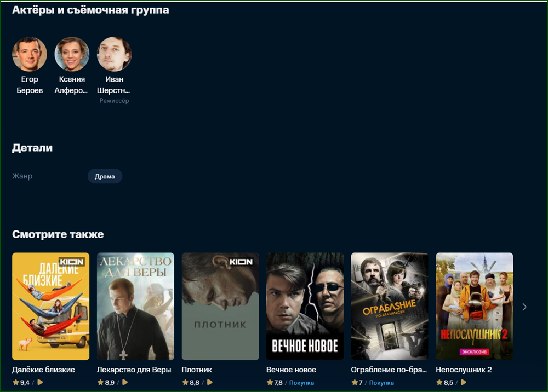The width and height of the screenshot is (548, 392).
Task: Click the 8,8 rating value
Action: pyautogui.click(x=195, y=383)
